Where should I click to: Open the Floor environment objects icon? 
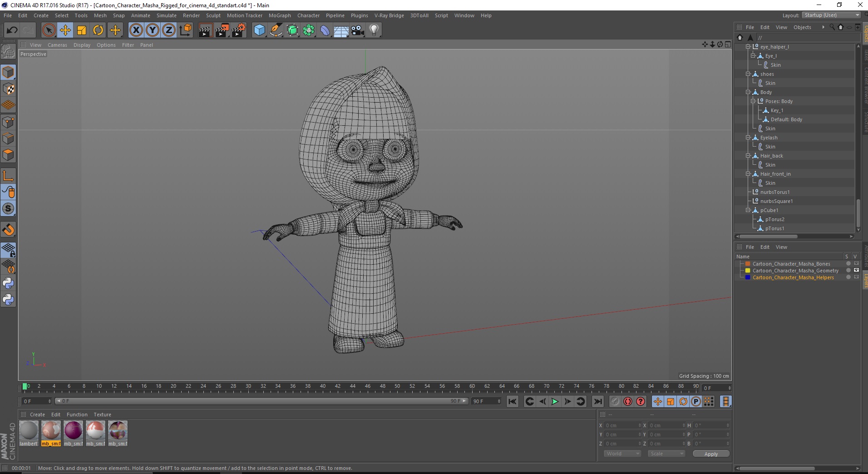(341, 30)
